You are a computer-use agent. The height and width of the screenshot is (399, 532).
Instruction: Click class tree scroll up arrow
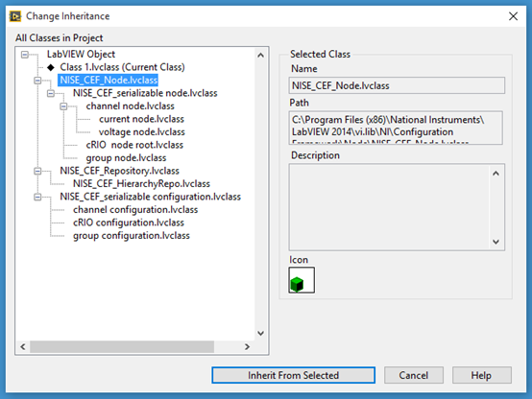(260, 55)
